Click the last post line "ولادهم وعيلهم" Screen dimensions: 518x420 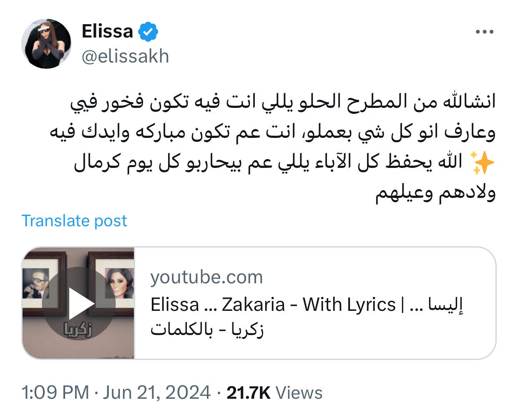point(435,193)
